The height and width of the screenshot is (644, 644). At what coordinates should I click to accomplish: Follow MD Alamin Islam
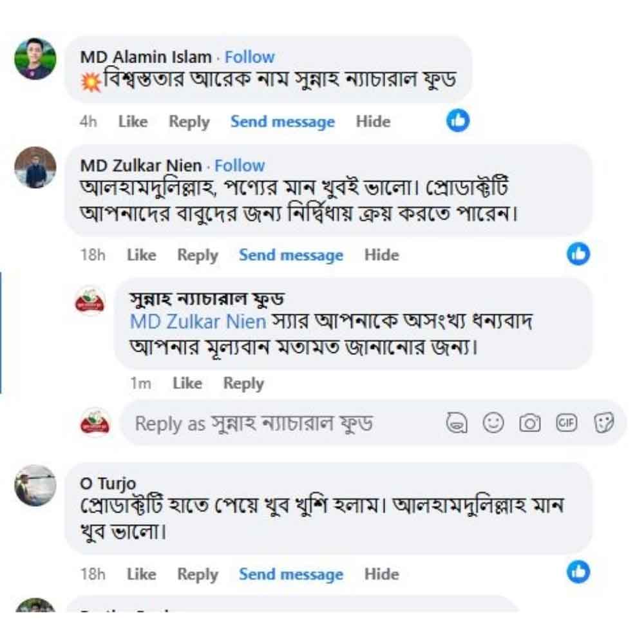coord(249,57)
